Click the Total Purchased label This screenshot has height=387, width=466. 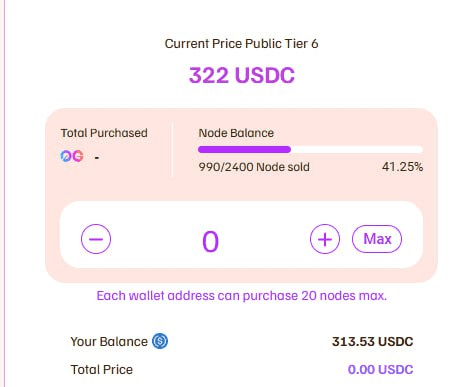(104, 133)
